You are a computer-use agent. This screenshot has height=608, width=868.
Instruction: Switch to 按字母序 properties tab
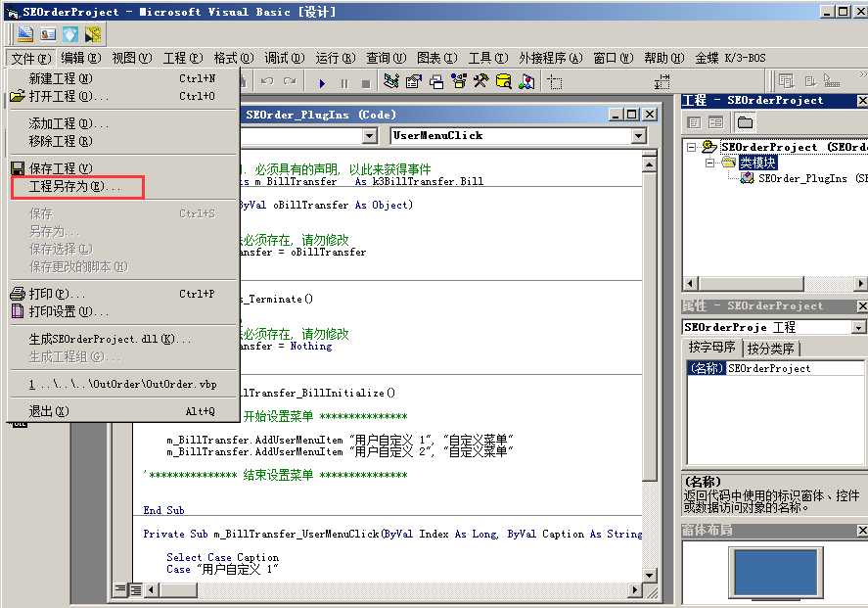[711, 348]
